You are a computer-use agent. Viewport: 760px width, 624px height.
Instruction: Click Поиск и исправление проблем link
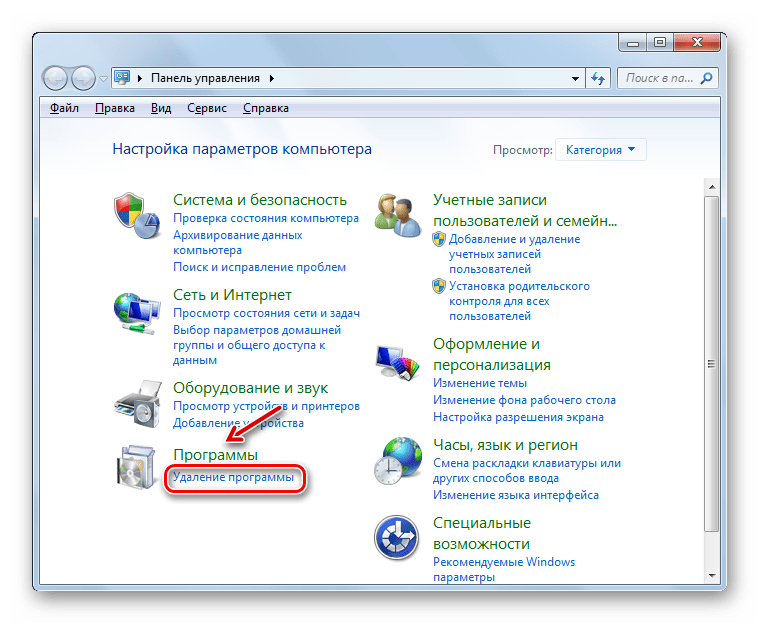(x=259, y=267)
